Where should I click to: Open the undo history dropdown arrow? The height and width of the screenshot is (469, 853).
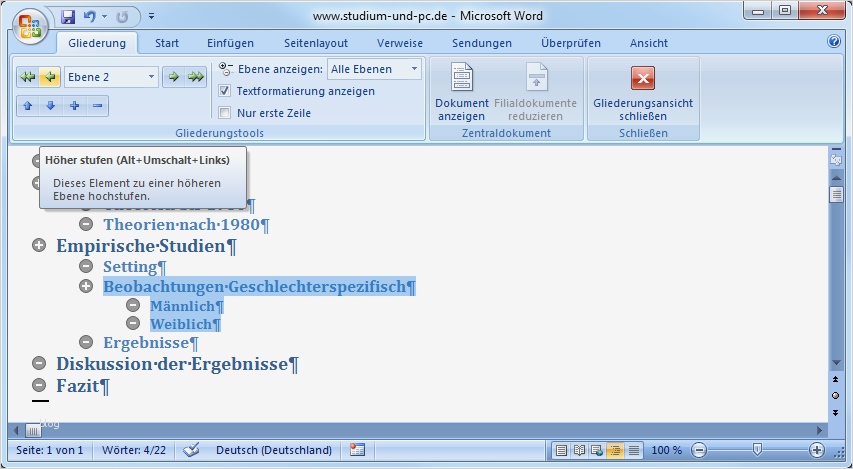click(104, 16)
